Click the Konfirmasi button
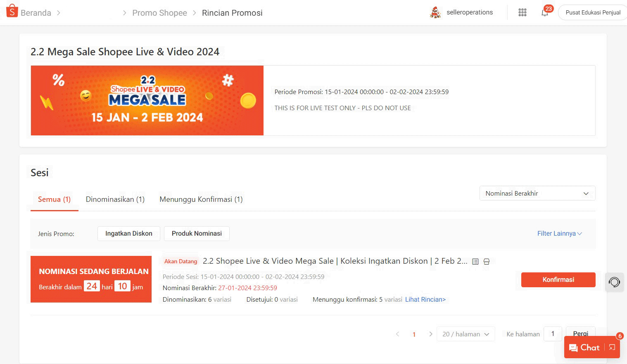627x364 pixels. point(558,280)
